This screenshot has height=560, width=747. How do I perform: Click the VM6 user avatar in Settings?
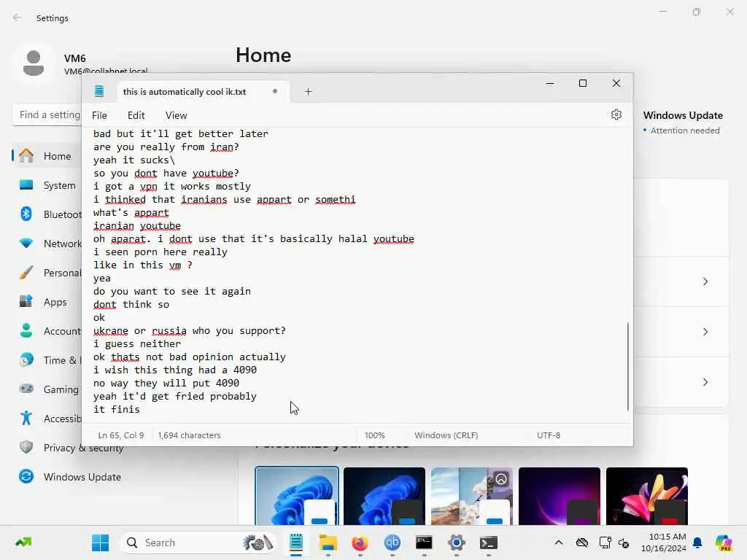pyautogui.click(x=34, y=64)
